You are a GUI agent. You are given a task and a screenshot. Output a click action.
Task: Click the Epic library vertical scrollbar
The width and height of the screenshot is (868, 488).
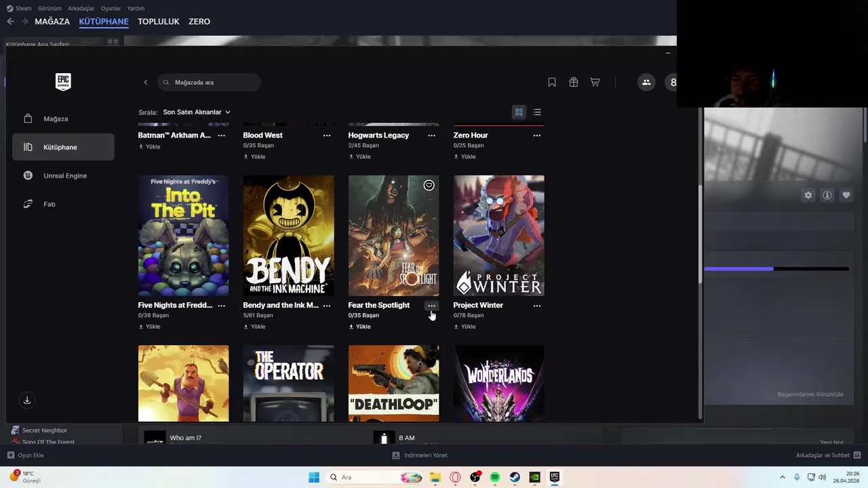point(701,235)
